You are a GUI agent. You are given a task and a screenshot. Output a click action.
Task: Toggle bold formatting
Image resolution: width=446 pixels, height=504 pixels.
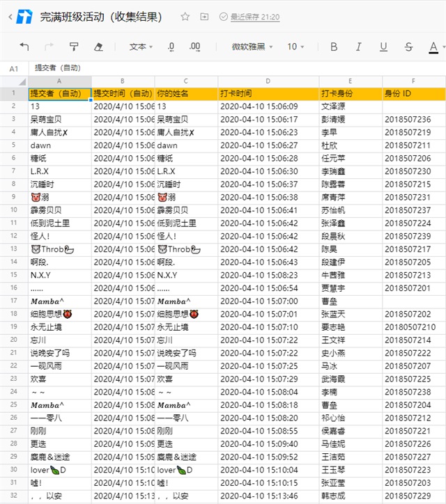click(x=334, y=47)
